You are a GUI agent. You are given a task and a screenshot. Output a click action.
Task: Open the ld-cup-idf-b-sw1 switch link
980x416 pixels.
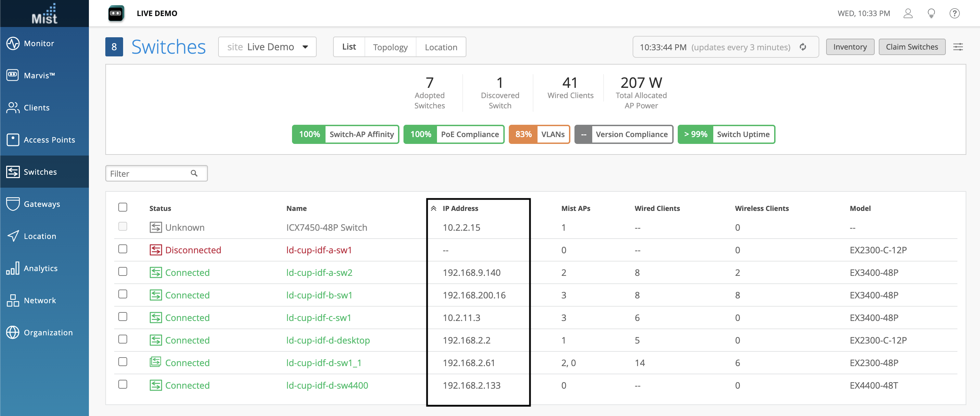coord(319,295)
